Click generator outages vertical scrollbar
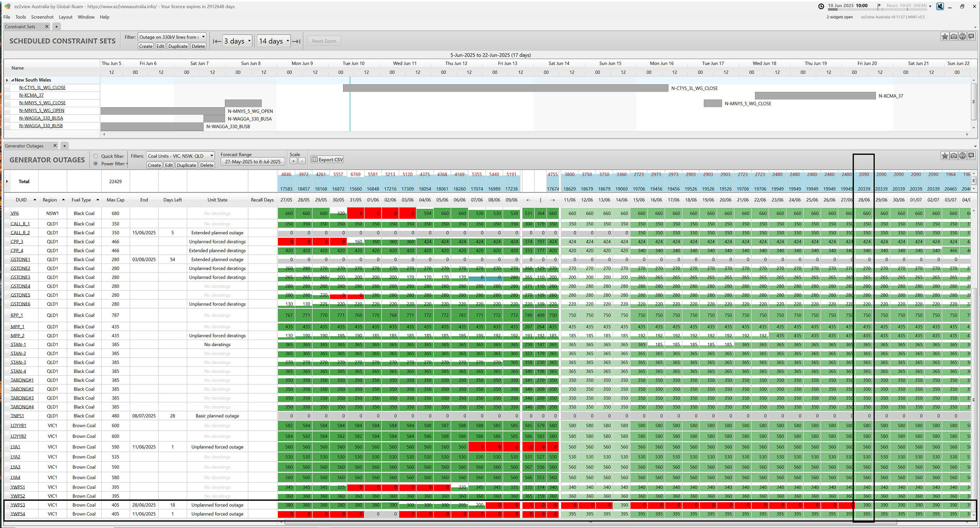Image resolution: width=980 pixels, height=528 pixels. [974, 364]
